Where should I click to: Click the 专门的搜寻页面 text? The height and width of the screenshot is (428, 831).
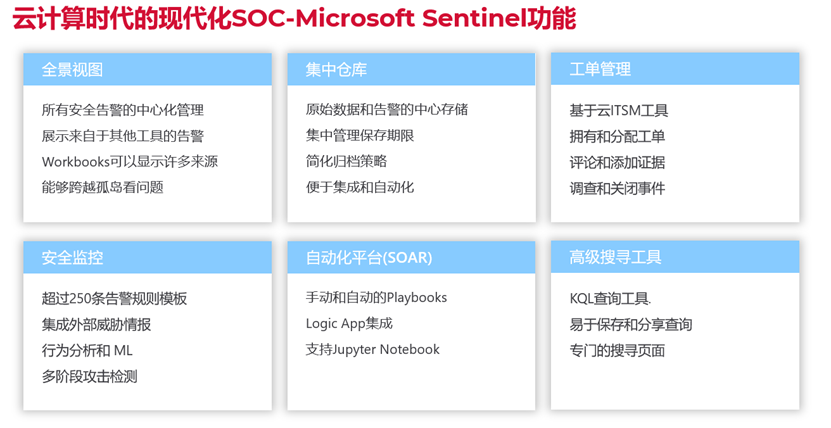coord(617,351)
